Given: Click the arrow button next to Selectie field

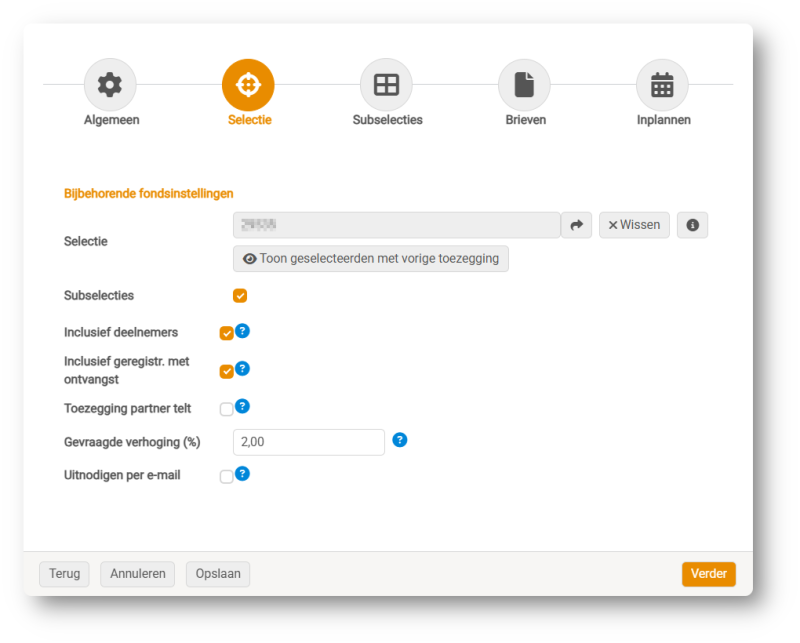Looking at the screenshot, I should [576, 225].
